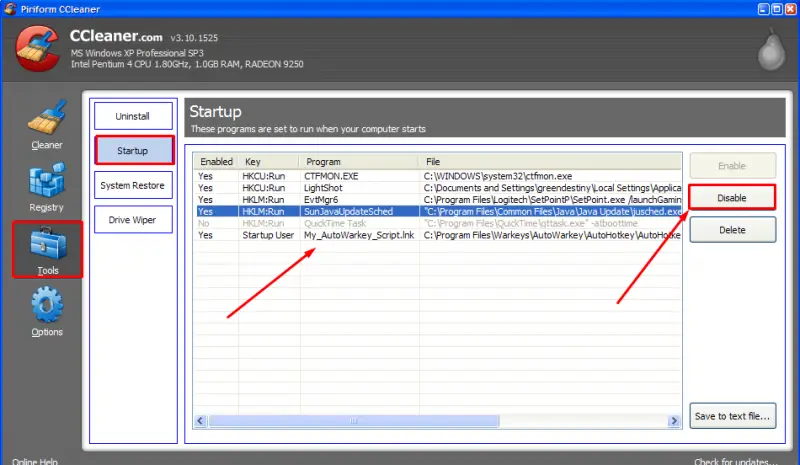The image size is (800, 465).
Task: Select the Tools toolbox icon
Action: (47, 243)
